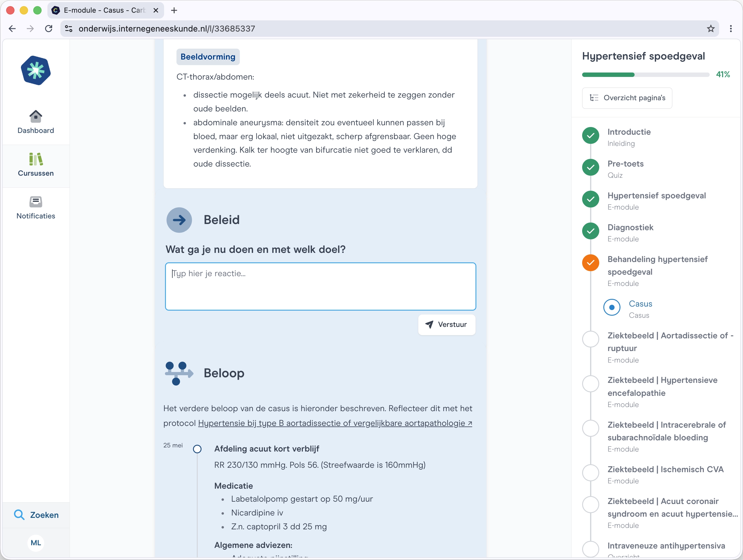The width and height of the screenshot is (743, 560).
Task: Click Diagnostiek completed checkmark
Action: (x=590, y=231)
